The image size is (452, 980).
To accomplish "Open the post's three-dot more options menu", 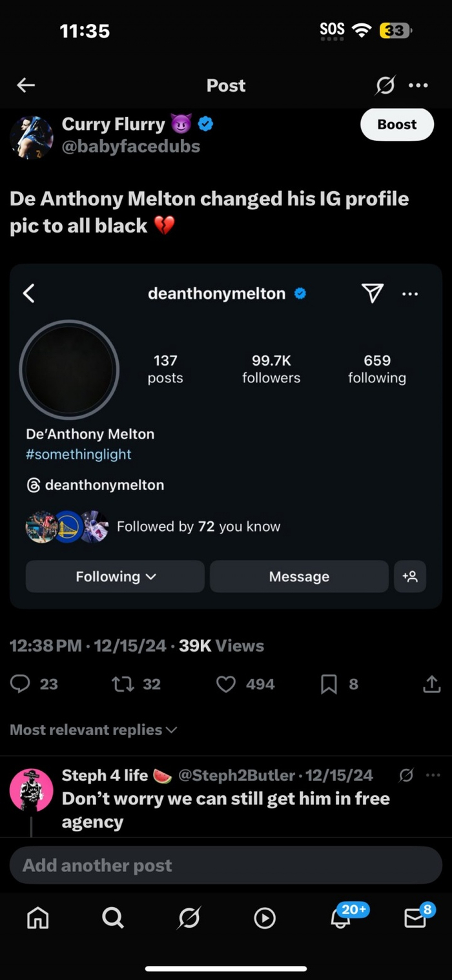I will tap(418, 85).
